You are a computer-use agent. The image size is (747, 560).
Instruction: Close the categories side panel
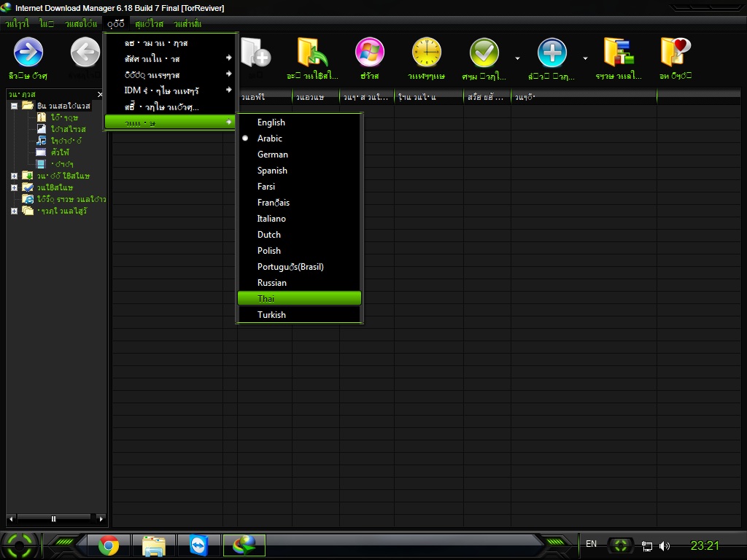(x=99, y=94)
